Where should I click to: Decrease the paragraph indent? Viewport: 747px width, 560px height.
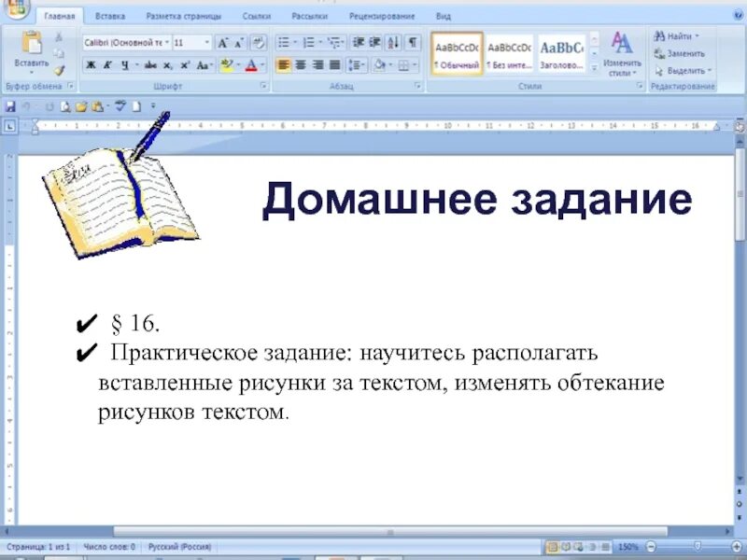tap(359, 42)
